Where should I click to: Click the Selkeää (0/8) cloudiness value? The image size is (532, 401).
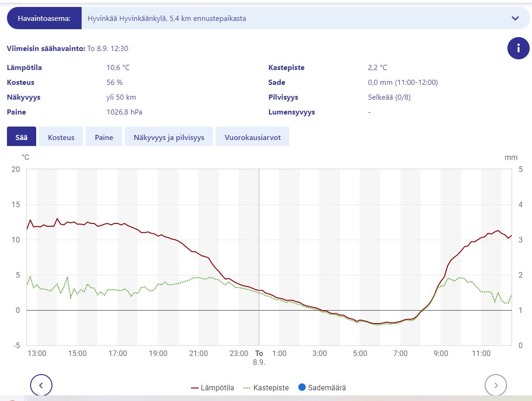click(x=386, y=97)
